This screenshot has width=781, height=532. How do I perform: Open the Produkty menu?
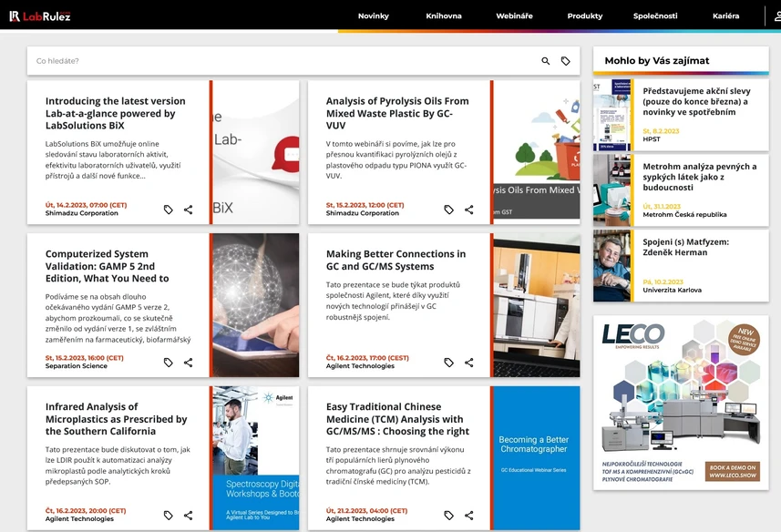[x=584, y=15]
